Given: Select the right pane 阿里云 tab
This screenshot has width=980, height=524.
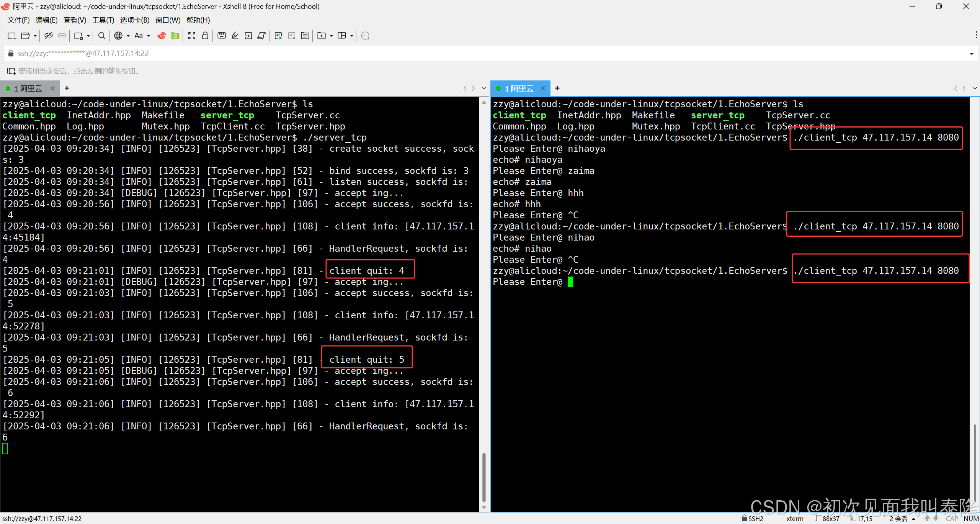Looking at the screenshot, I should click(x=519, y=88).
